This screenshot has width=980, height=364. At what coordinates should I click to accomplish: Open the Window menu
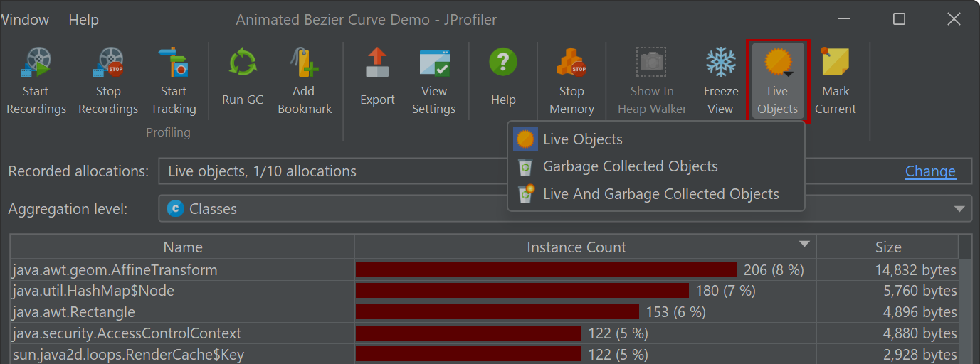click(x=25, y=19)
